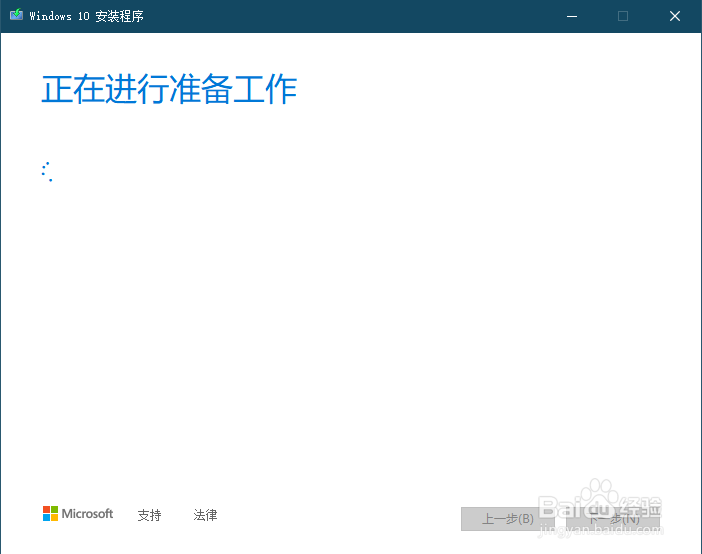The height and width of the screenshot is (554, 702).
Task: Close the Windows 10 安装程序 window
Action: point(675,17)
